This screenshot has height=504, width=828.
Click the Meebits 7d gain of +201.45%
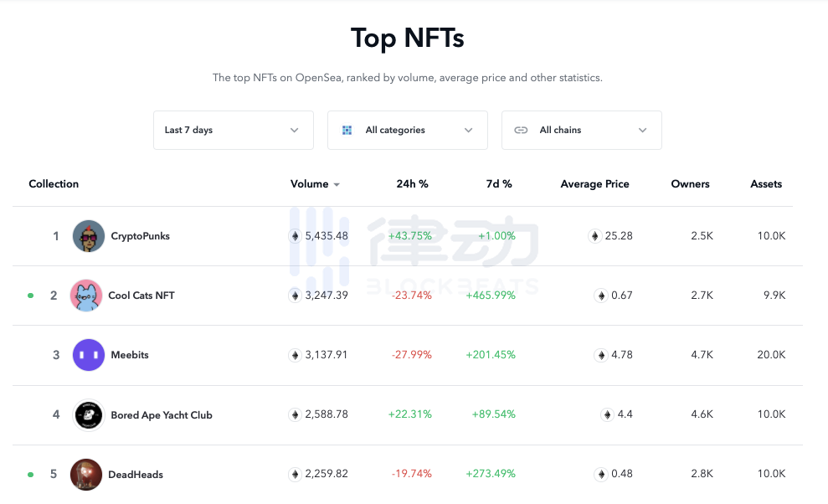point(491,354)
